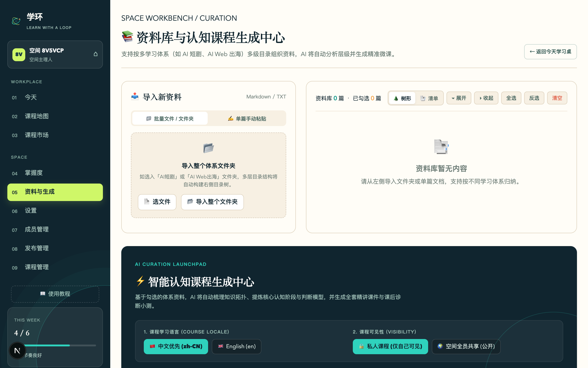Click the 4 / 6 weekly count
588x368 pixels.
coord(22,333)
